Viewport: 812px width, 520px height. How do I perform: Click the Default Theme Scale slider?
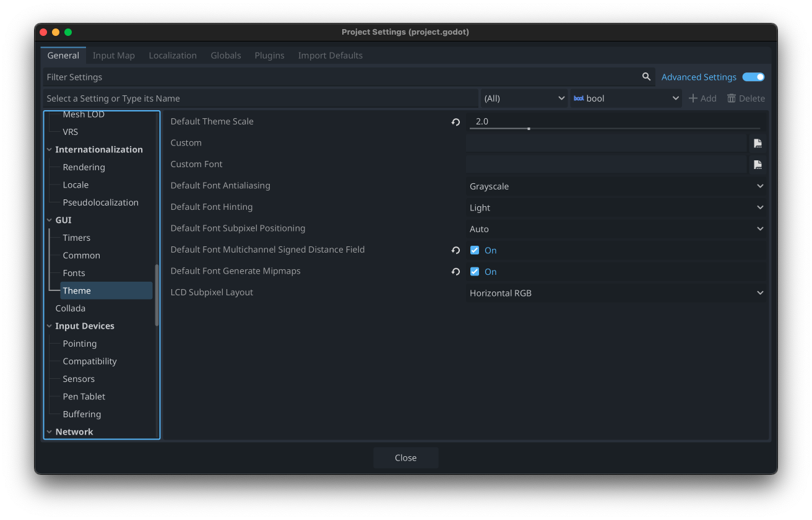pos(615,129)
